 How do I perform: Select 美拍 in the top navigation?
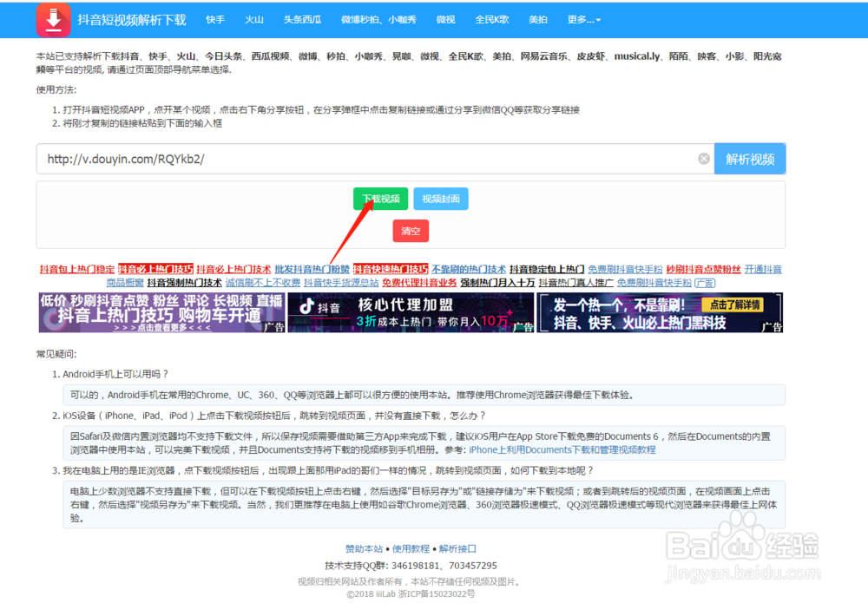point(538,19)
